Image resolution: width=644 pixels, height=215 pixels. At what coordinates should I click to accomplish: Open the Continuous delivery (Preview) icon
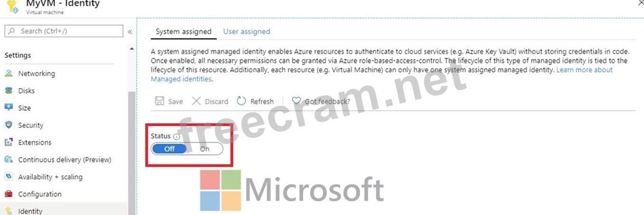[9, 159]
